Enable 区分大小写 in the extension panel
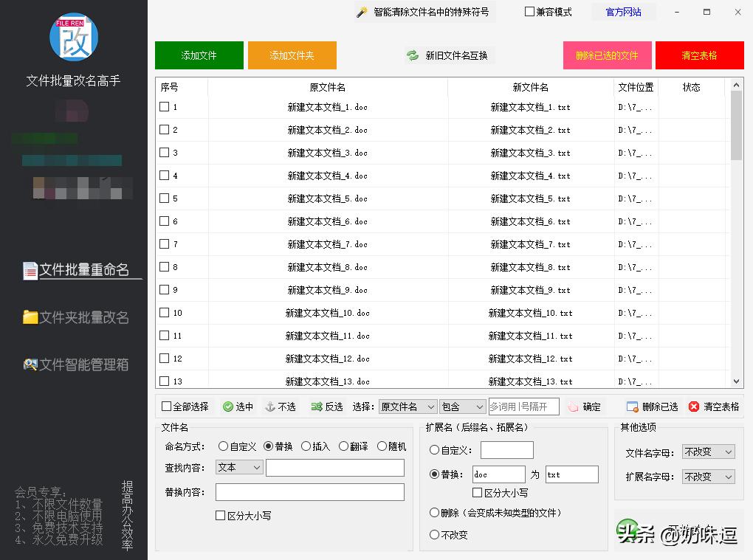The image size is (753, 560). [x=478, y=492]
